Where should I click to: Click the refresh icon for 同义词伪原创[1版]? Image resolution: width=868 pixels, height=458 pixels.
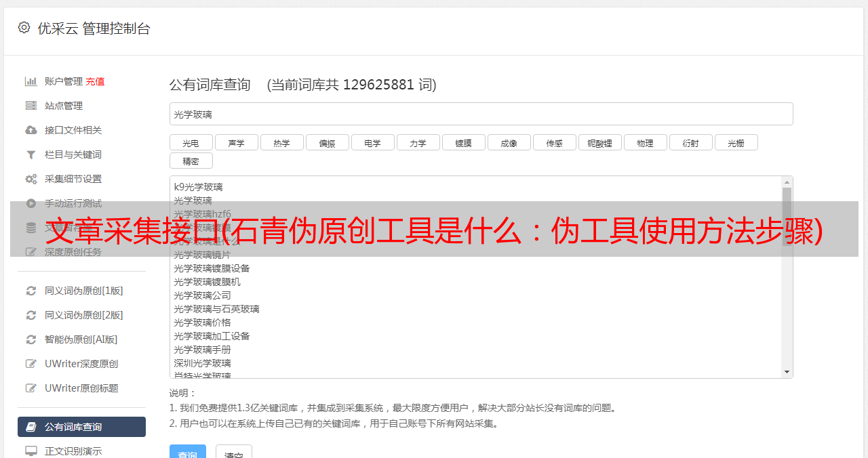[31, 291]
